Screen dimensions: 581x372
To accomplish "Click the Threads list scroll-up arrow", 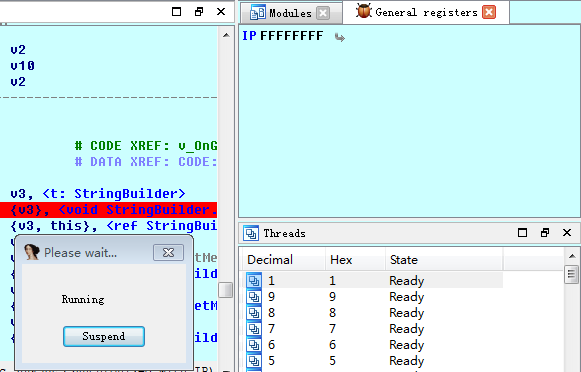I will pyautogui.click(x=572, y=256).
